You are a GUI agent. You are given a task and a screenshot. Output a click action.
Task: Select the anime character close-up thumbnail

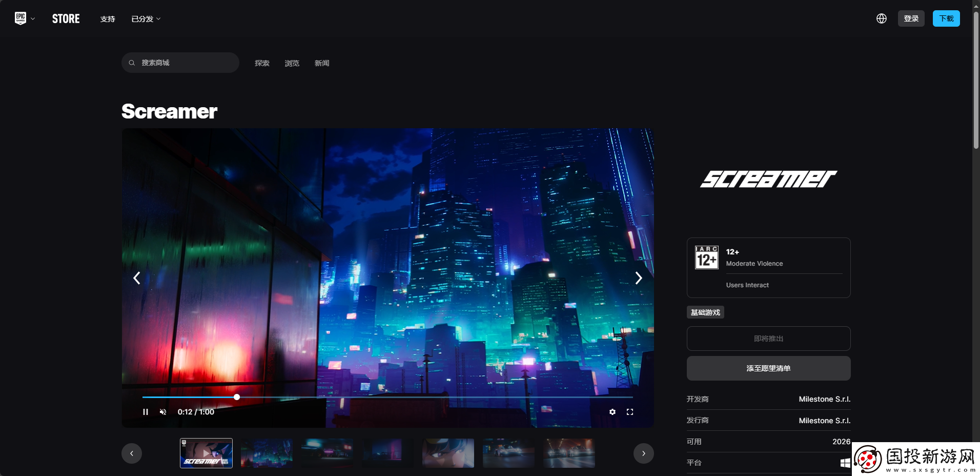pos(448,453)
